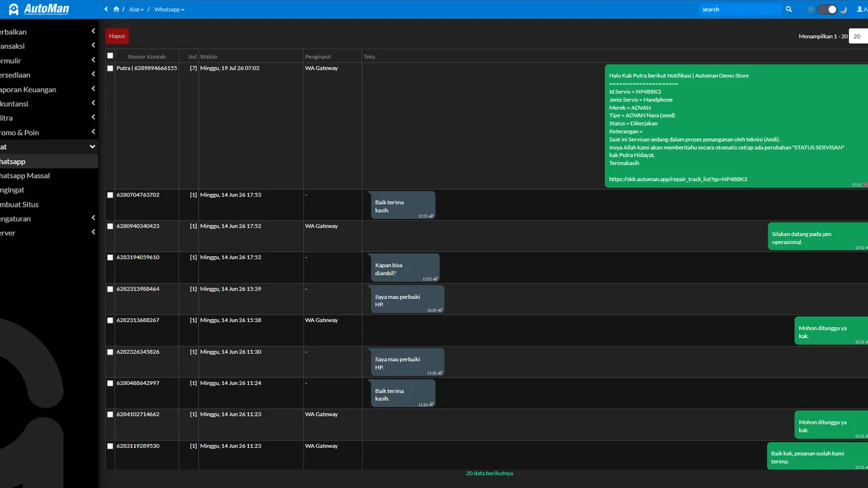Expand the Mitra sidebar menu
This screenshot has height=488, width=868.
click(x=49, y=118)
